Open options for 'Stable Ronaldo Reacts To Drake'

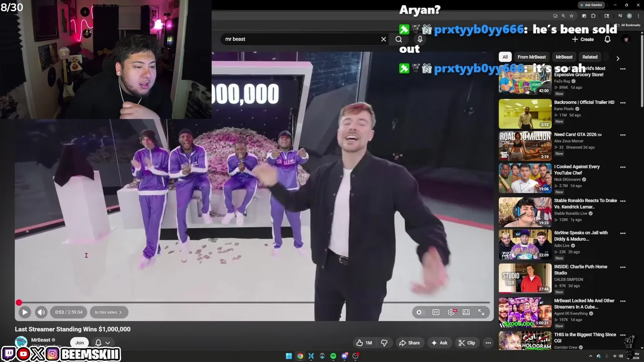(x=623, y=201)
